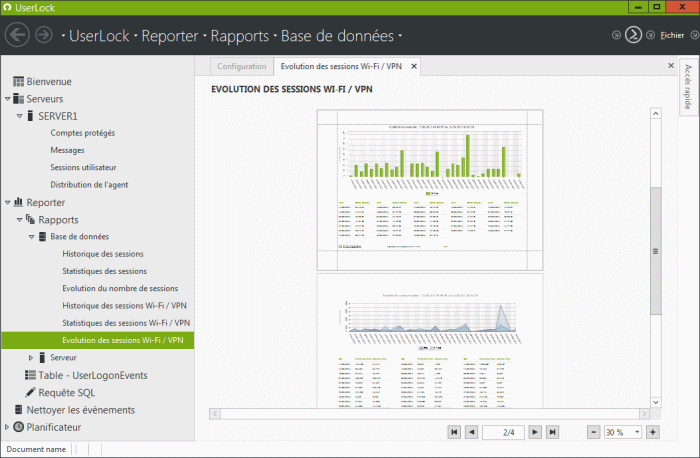Click the SERVER1 server icon

click(x=30, y=116)
